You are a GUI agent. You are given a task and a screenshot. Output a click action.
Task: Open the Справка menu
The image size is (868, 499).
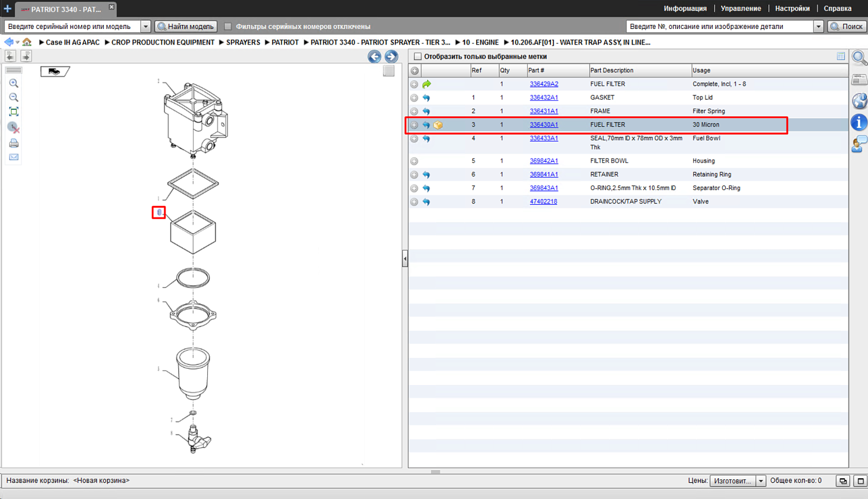[837, 9]
